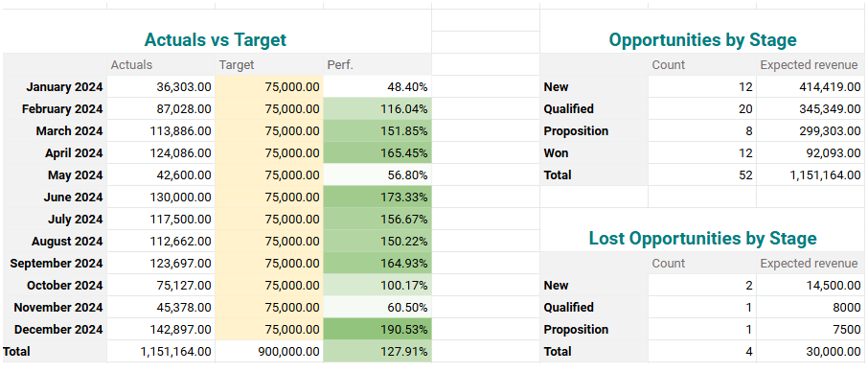This screenshot has width=868, height=372.
Task: Select the Perf. column header
Action: [377, 65]
